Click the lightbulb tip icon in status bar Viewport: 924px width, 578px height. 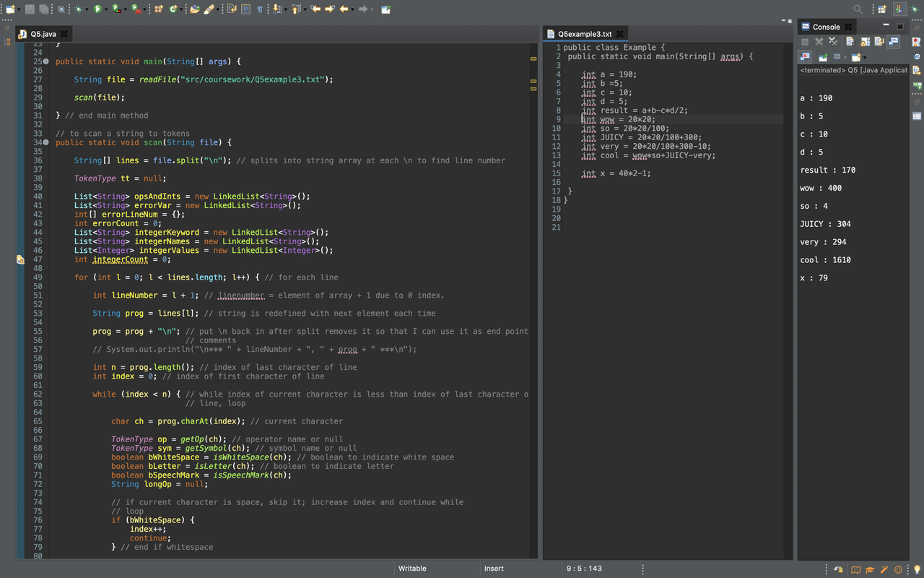(x=917, y=569)
